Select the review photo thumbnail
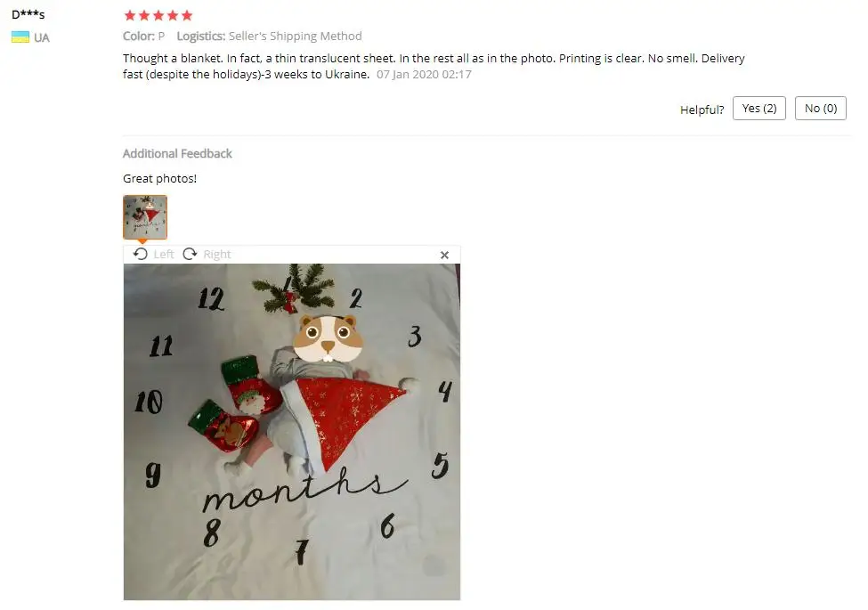Viewport: 868px width, 610px height. pyautogui.click(x=145, y=217)
